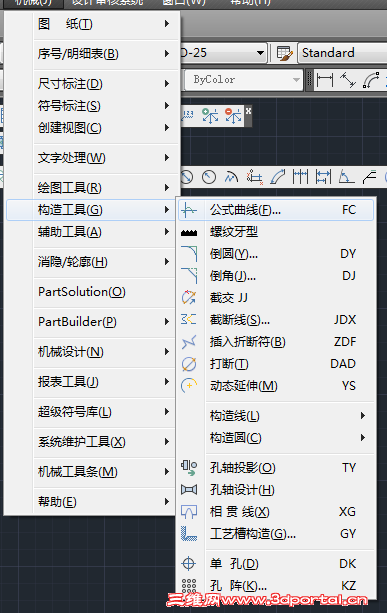
Task: Choose 倒圆(Y) fillet command
Action: point(276,254)
